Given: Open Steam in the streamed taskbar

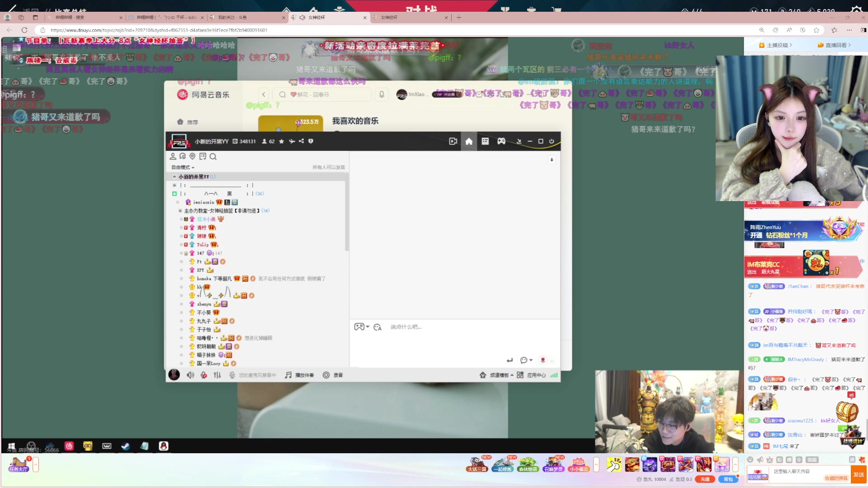Looking at the screenshot, I should [125, 446].
